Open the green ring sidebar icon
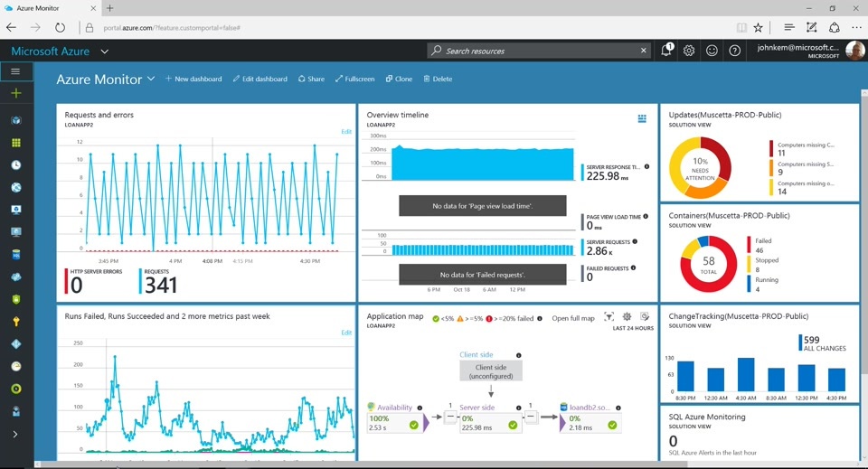Viewport: 868px width, 469px height. 16,389
